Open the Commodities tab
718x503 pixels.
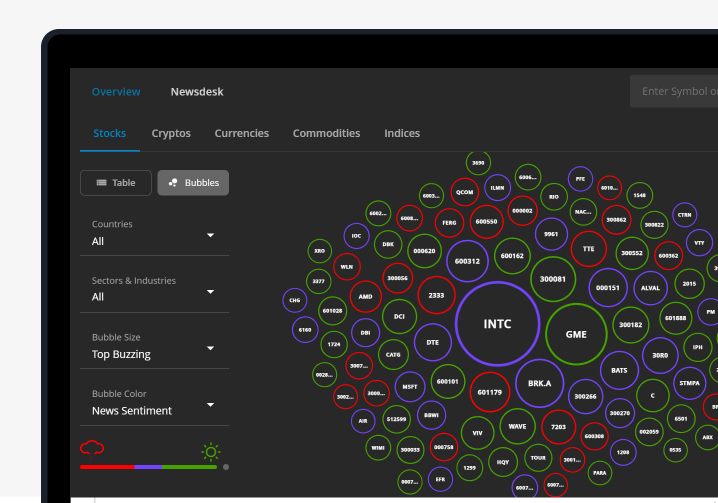click(326, 134)
